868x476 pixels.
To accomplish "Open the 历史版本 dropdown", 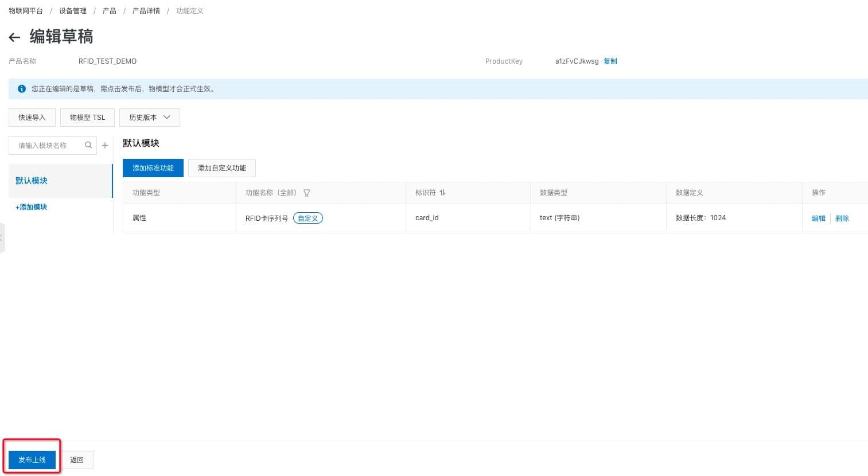I will [150, 118].
